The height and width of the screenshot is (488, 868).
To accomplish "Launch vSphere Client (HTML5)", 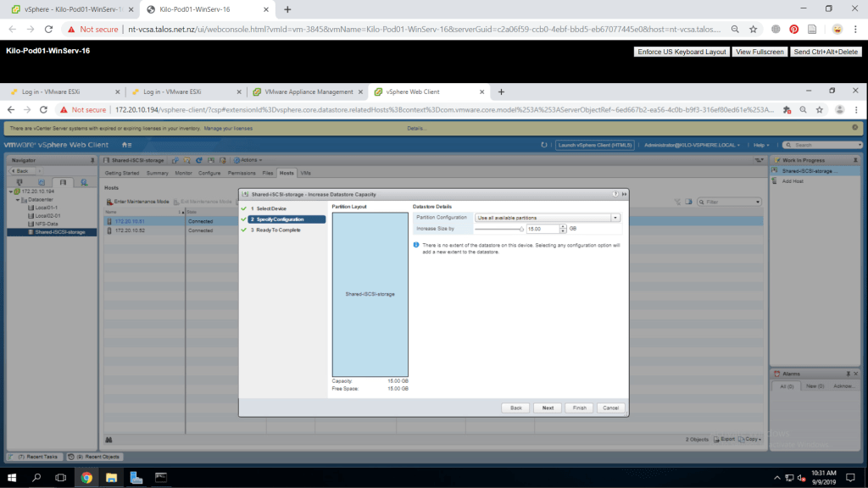I will pyautogui.click(x=594, y=145).
